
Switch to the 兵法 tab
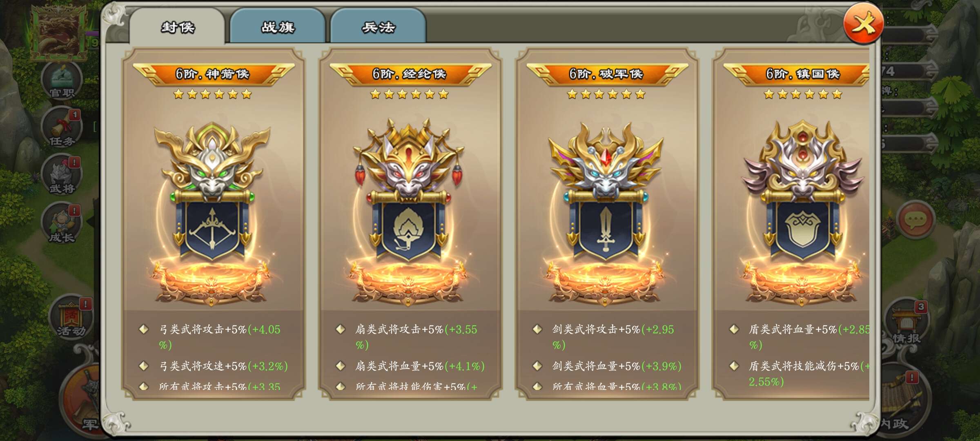378,27
